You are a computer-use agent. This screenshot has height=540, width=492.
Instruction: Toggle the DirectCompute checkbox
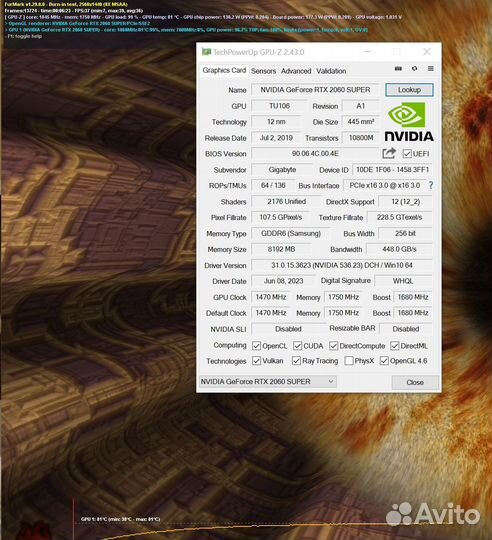coord(333,345)
